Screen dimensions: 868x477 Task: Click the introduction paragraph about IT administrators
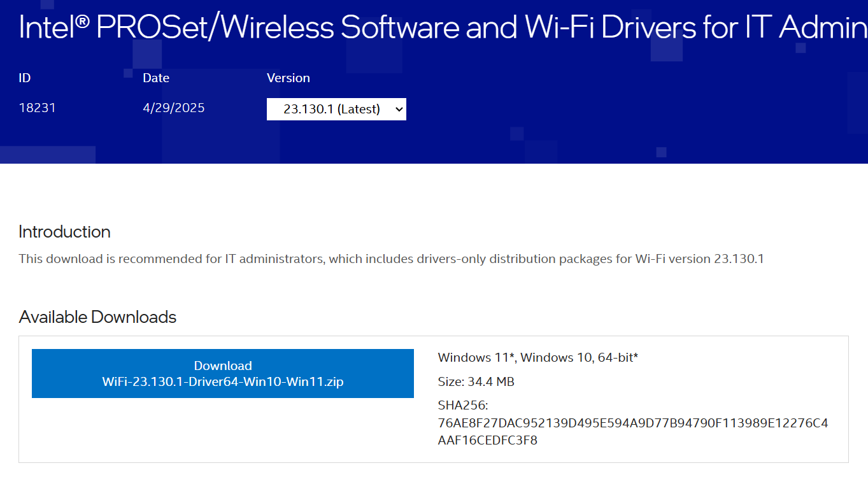tap(391, 259)
